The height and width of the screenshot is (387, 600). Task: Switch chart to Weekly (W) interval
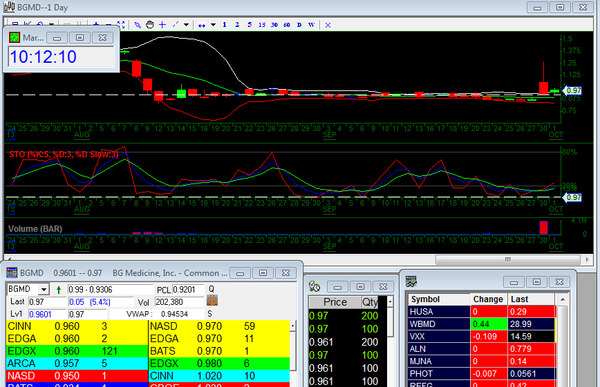click(x=311, y=25)
